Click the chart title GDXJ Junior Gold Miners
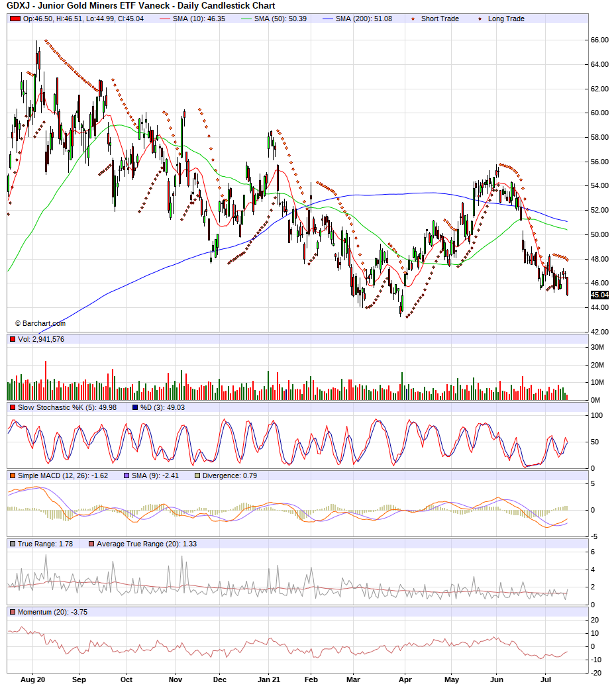The height and width of the screenshot is (700, 616). 140,6
